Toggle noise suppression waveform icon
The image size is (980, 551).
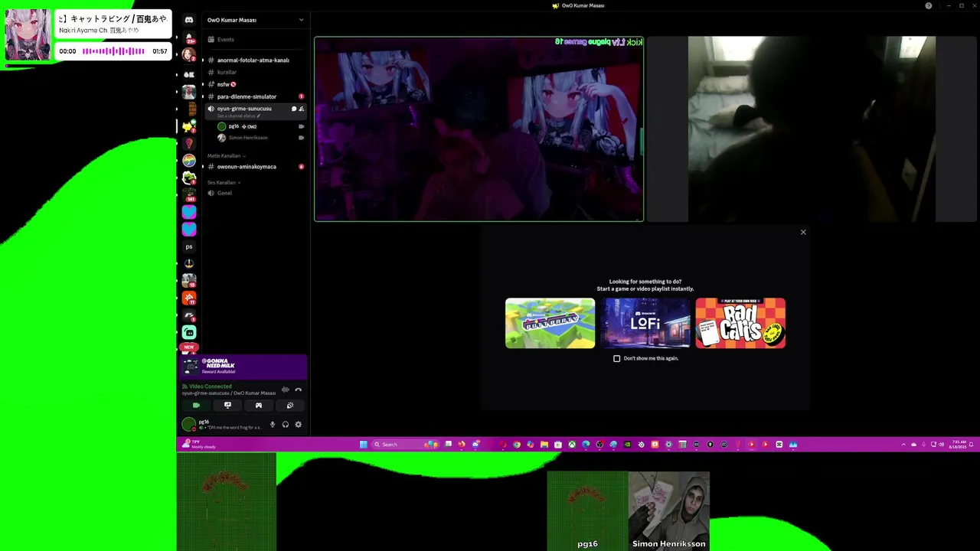[x=285, y=390]
